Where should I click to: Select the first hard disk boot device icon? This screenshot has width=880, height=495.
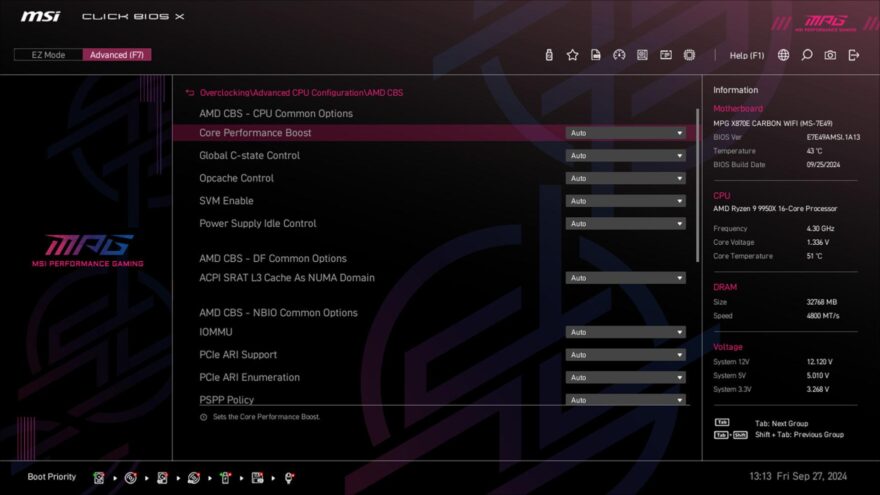coord(99,478)
